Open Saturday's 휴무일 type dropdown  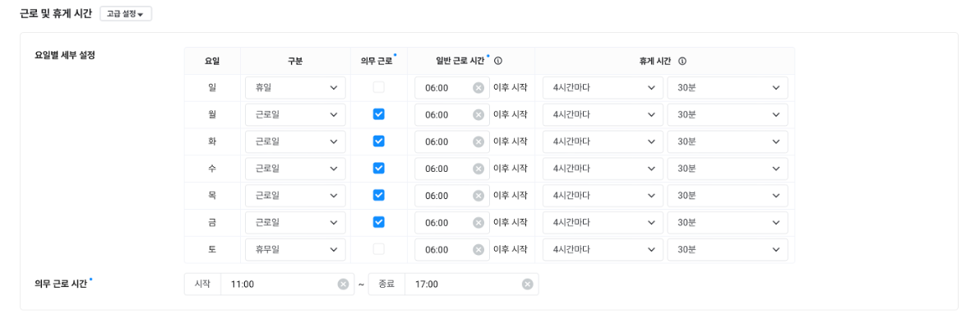click(295, 249)
